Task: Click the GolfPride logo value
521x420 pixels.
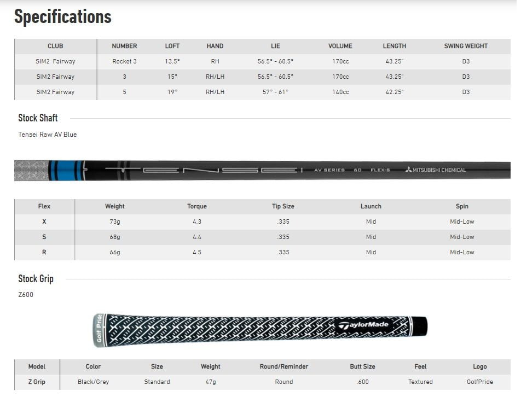Action: (x=480, y=382)
